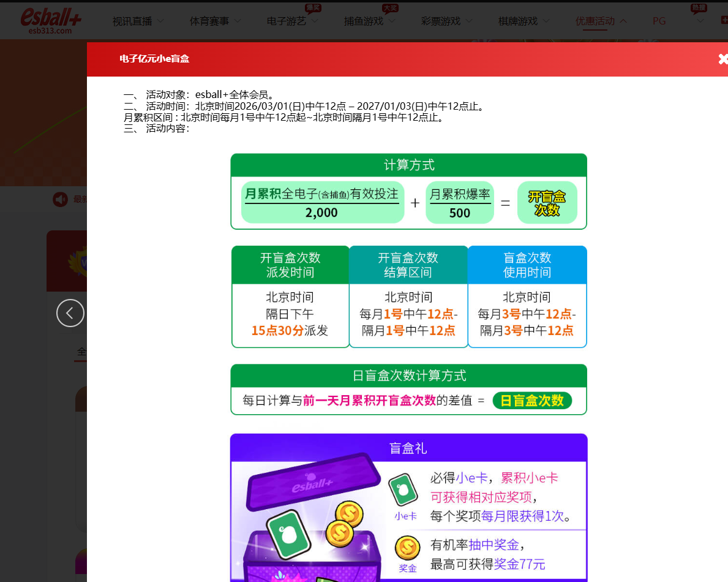Click the 日盲盒次数 green pill

click(x=532, y=401)
